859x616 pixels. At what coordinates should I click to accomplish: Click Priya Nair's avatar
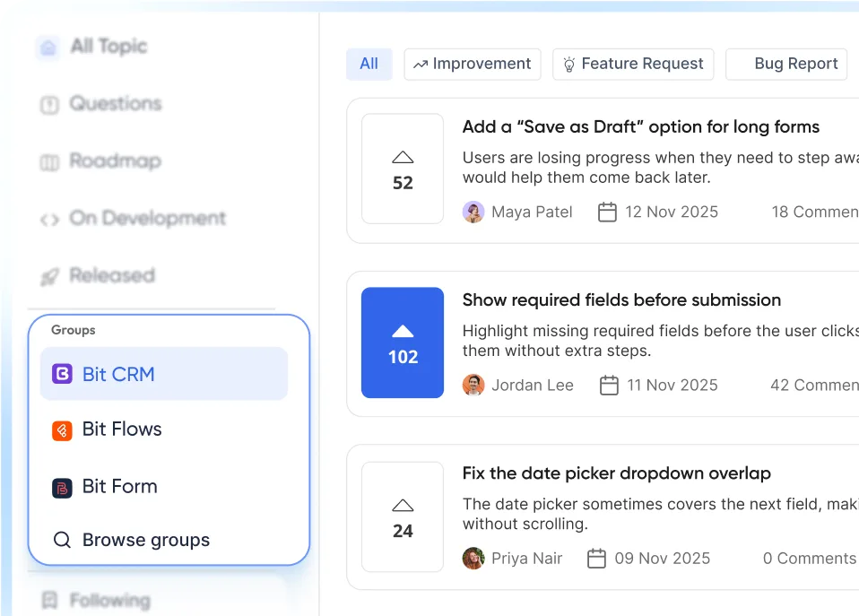[473, 559]
